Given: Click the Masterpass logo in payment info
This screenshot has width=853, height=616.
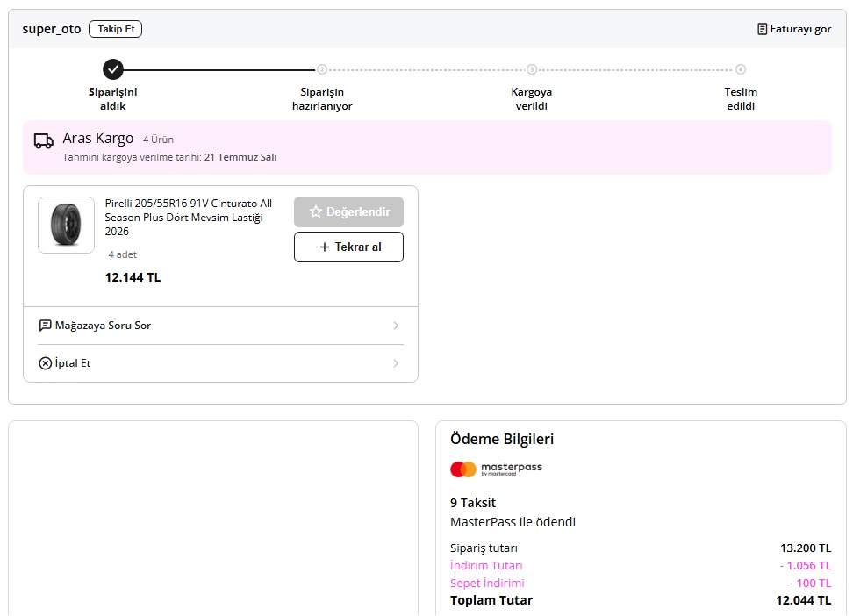Looking at the screenshot, I should (496, 469).
